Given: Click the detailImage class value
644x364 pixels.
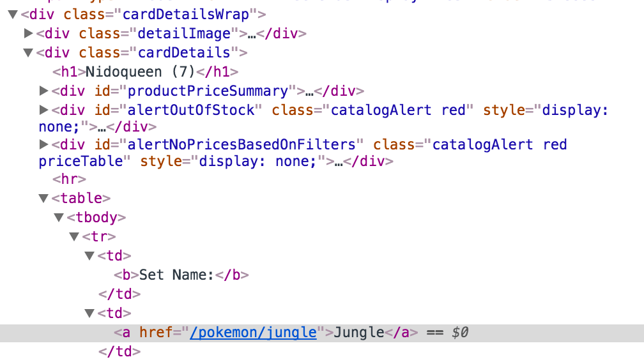Looking at the screenshot, I should (184, 33).
